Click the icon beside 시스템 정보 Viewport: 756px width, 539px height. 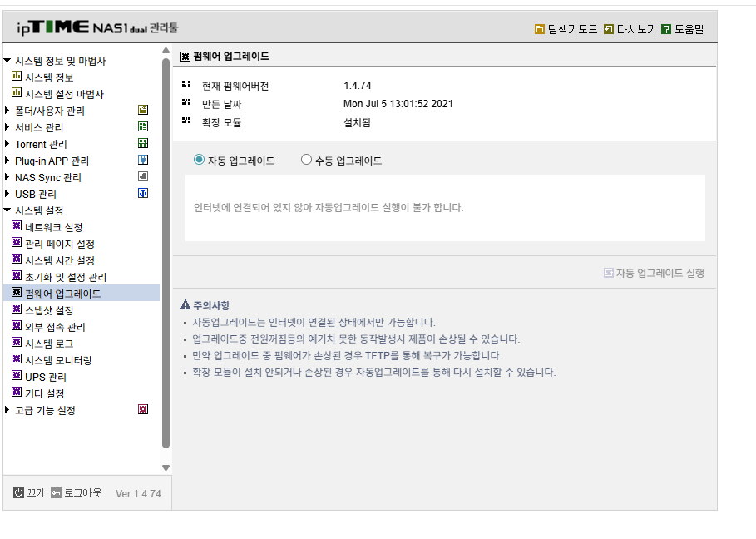click(17, 77)
